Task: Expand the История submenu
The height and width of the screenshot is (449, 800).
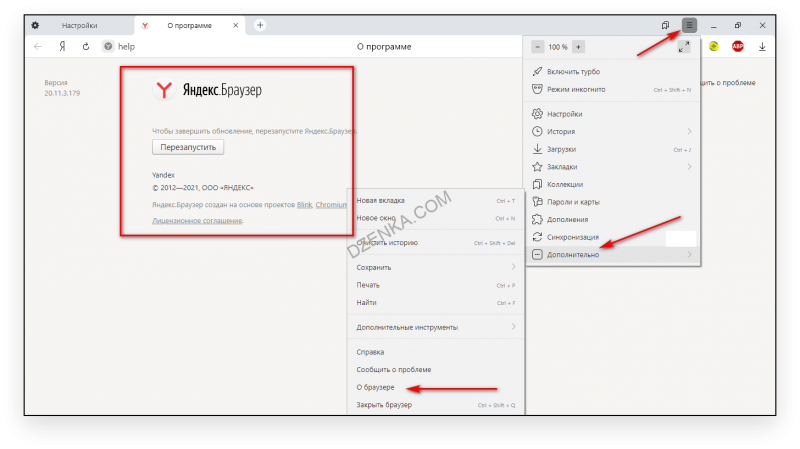Action: [x=611, y=131]
